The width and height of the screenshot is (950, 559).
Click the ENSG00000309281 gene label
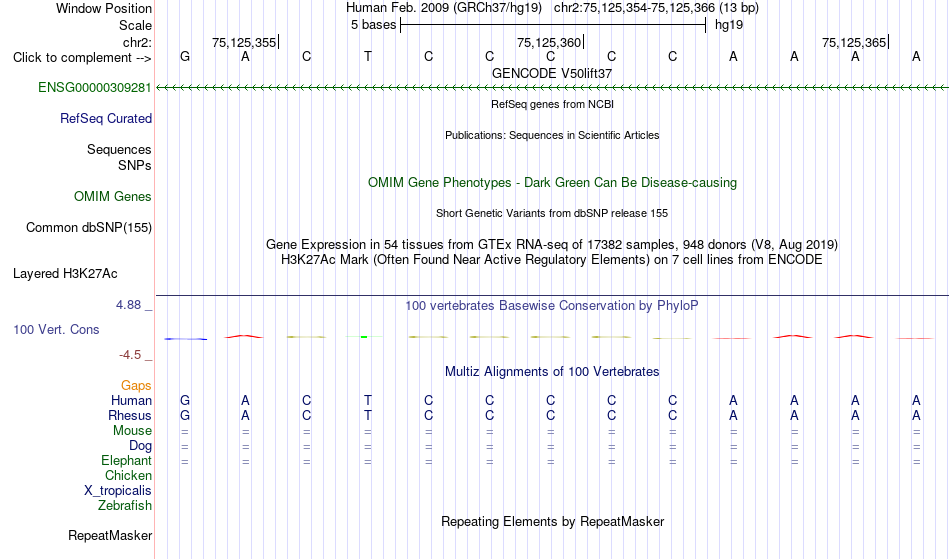coord(95,88)
